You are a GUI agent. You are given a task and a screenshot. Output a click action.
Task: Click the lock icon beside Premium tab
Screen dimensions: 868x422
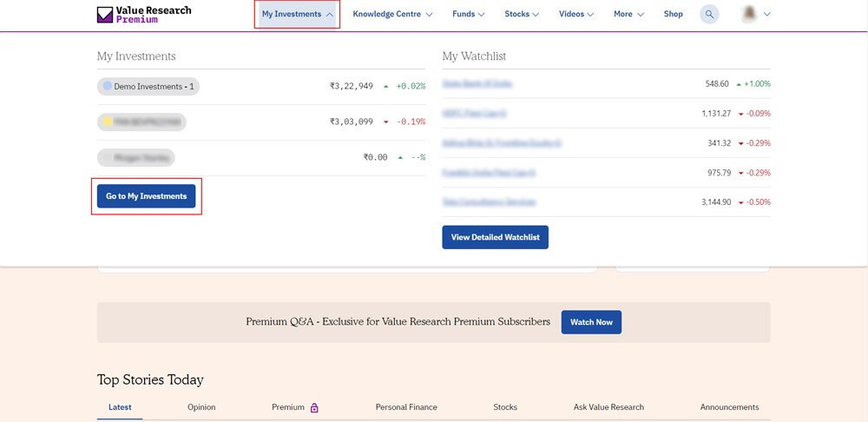point(314,407)
